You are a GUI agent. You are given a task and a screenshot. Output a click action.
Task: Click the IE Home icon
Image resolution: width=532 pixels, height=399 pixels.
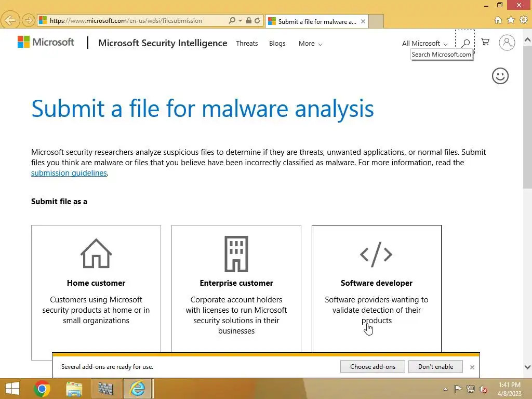(x=498, y=20)
